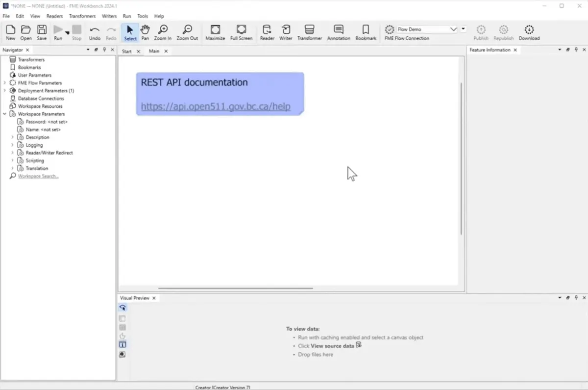The image size is (588, 390).
Task: Open the small arrow menu after the Flow Demo box
Action: (x=464, y=29)
